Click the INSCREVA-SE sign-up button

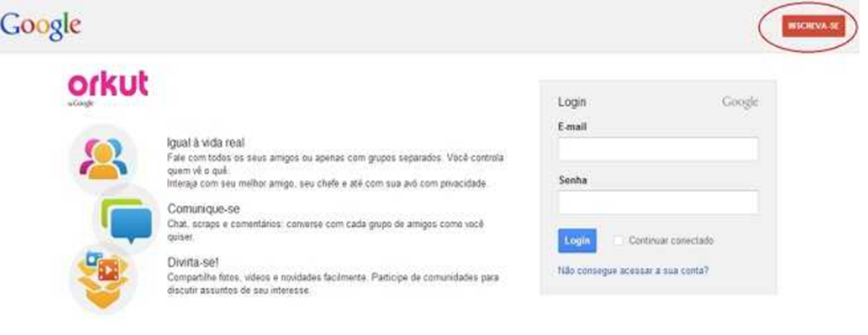[814, 26]
